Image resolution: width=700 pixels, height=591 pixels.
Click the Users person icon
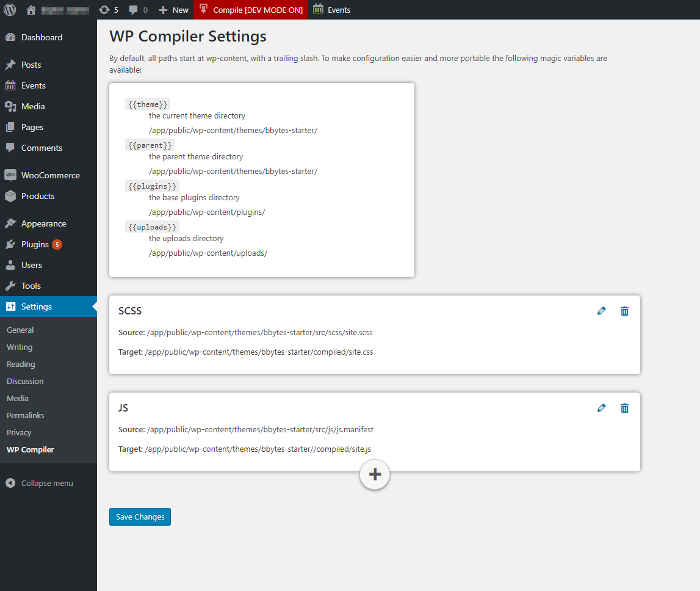(x=10, y=266)
